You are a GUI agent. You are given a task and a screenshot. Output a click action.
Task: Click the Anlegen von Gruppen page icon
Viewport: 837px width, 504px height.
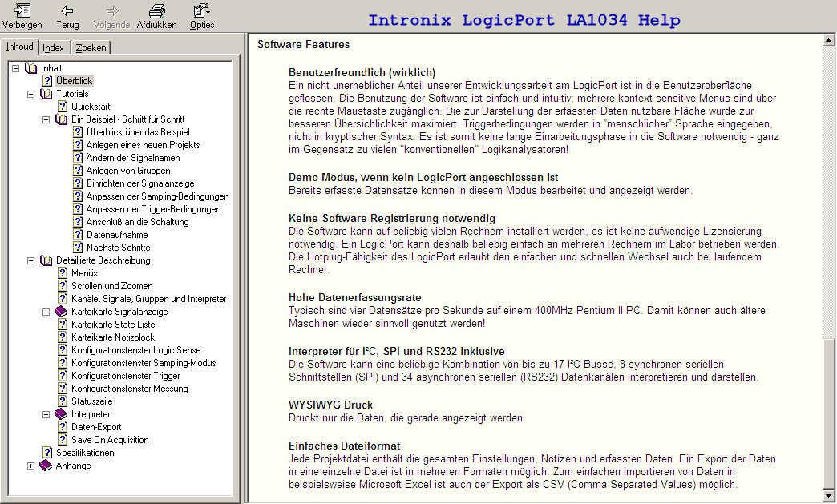[x=78, y=171]
